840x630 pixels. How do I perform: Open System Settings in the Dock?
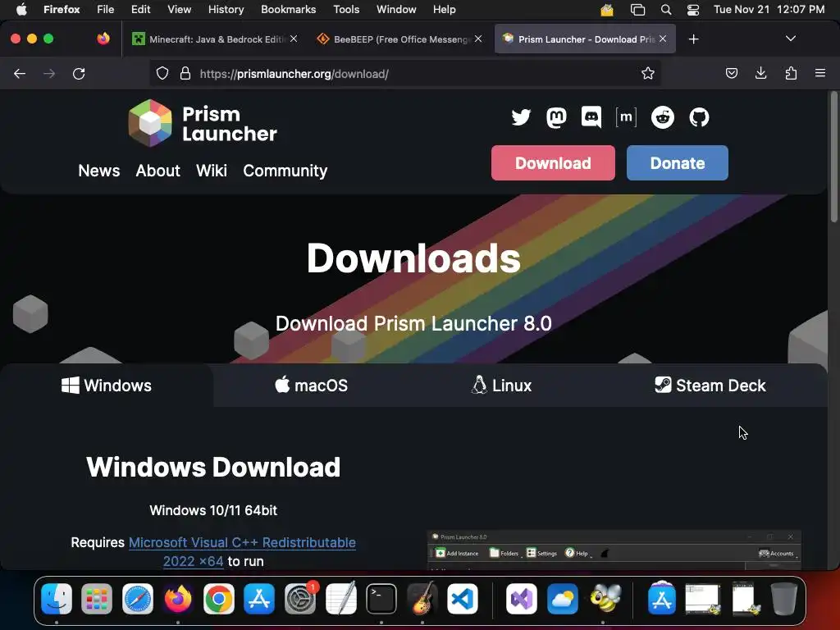tap(300, 598)
